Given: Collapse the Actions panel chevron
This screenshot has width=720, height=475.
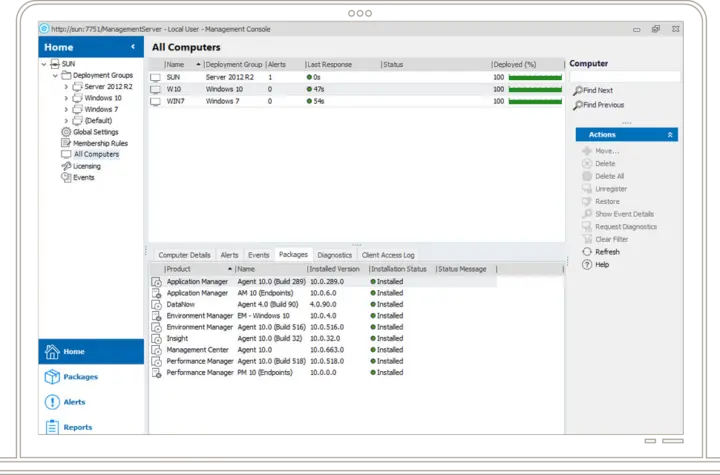Looking at the screenshot, I should (670, 135).
